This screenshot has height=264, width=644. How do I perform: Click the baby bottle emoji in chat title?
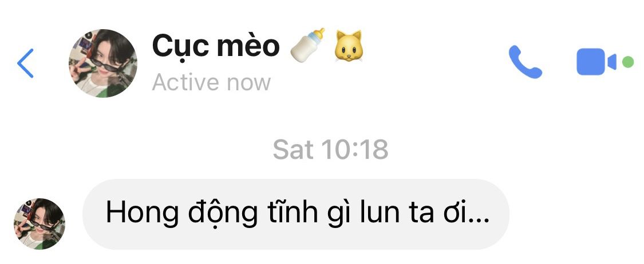coord(307,46)
